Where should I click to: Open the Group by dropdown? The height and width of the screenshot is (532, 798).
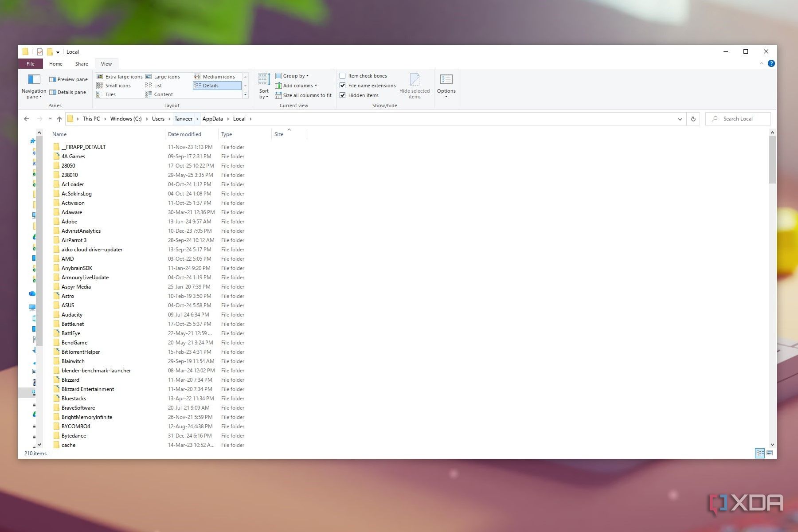(x=292, y=76)
